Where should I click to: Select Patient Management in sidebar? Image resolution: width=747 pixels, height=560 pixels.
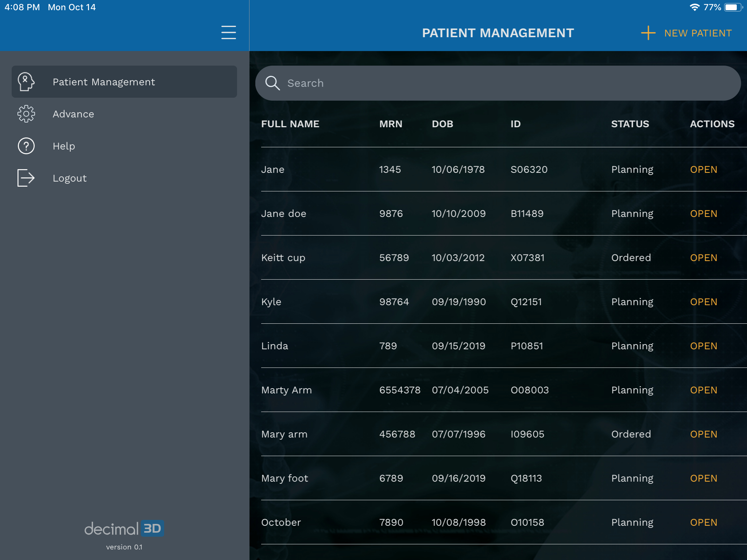click(x=104, y=82)
